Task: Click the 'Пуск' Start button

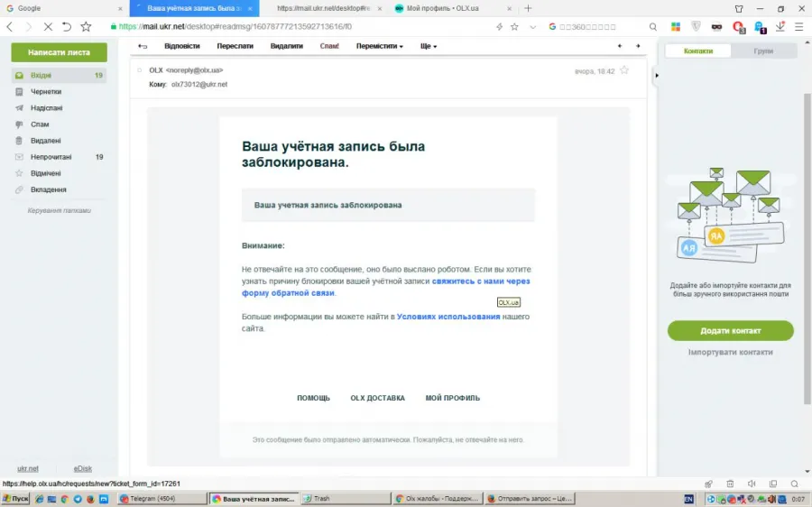Action: 15,499
